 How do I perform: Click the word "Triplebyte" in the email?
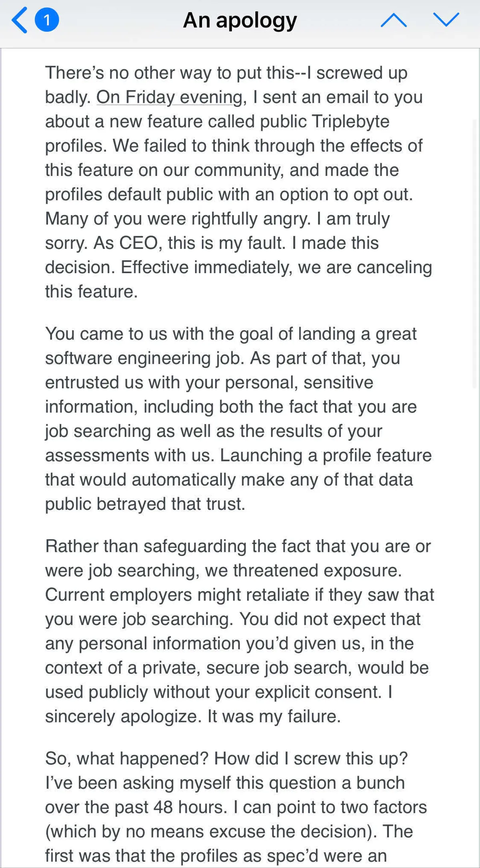pyautogui.click(x=350, y=122)
